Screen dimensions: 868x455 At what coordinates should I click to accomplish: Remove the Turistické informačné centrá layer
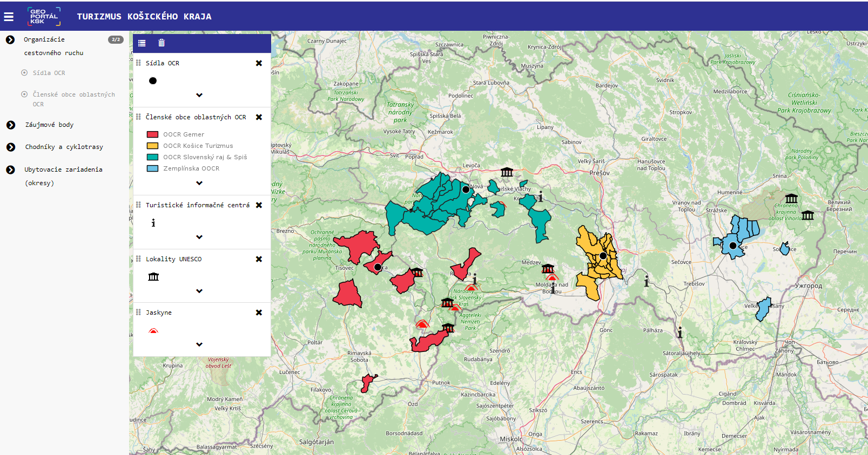pyautogui.click(x=259, y=205)
